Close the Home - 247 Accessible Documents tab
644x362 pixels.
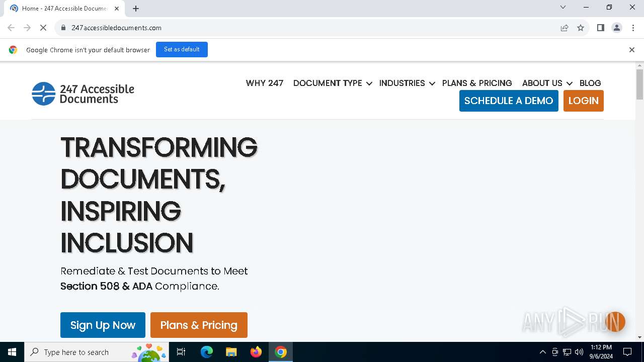(x=117, y=9)
